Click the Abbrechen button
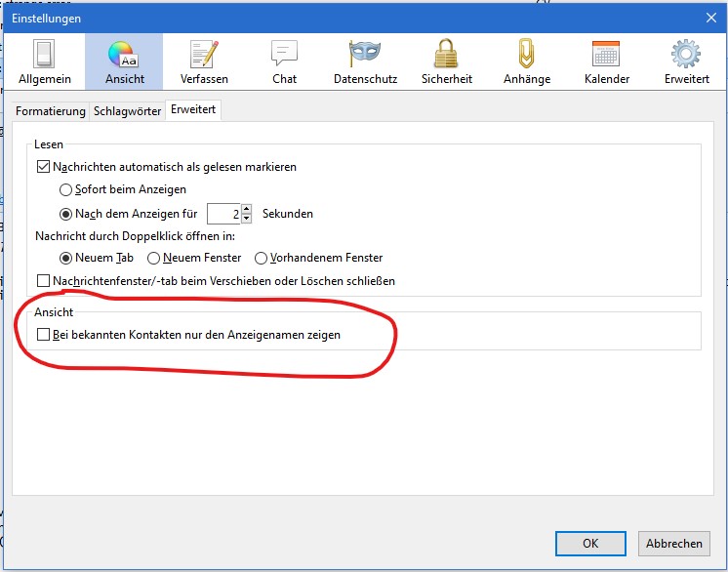The image size is (728, 572). click(673, 544)
